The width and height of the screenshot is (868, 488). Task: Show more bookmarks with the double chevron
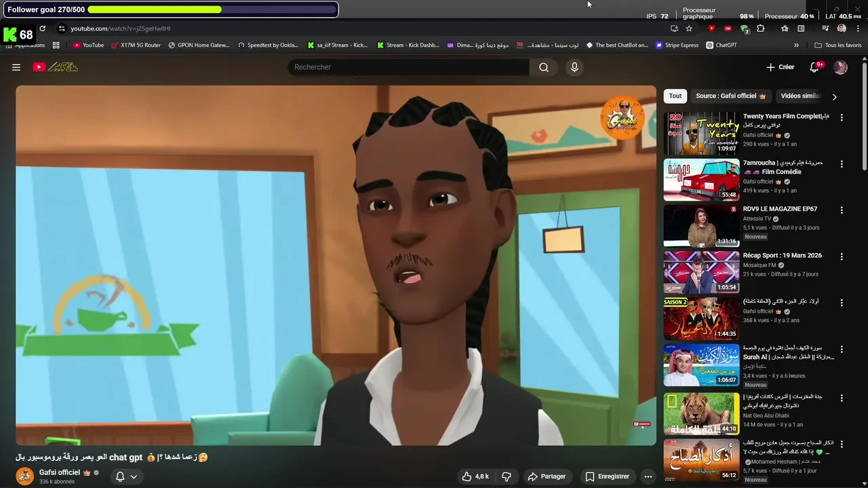pos(796,45)
